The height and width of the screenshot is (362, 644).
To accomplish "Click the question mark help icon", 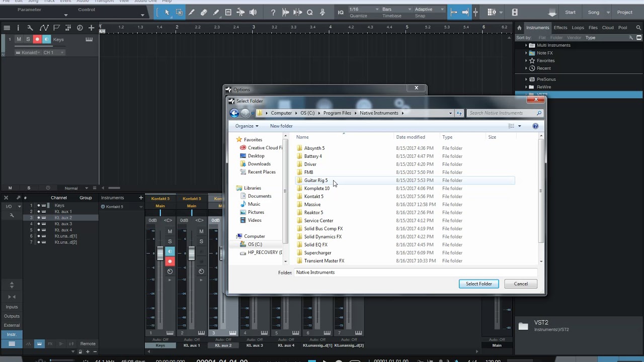I will 273,12.
